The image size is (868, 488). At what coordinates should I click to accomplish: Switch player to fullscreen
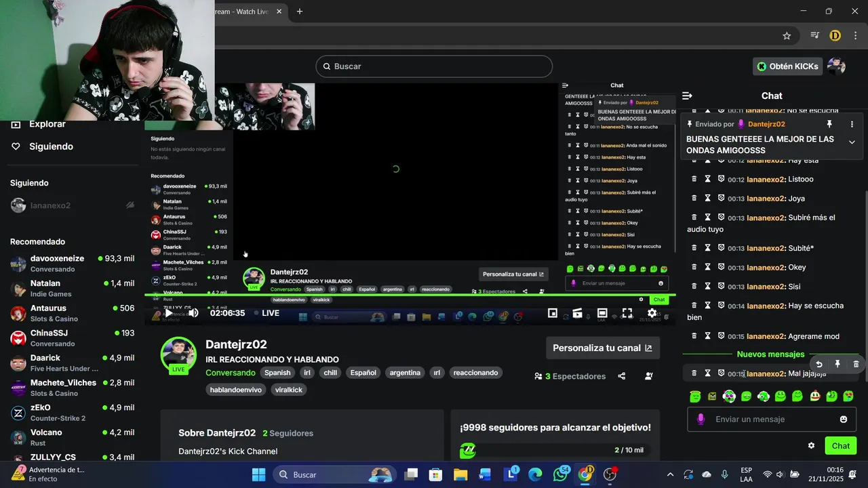click(x=627, y=313)
